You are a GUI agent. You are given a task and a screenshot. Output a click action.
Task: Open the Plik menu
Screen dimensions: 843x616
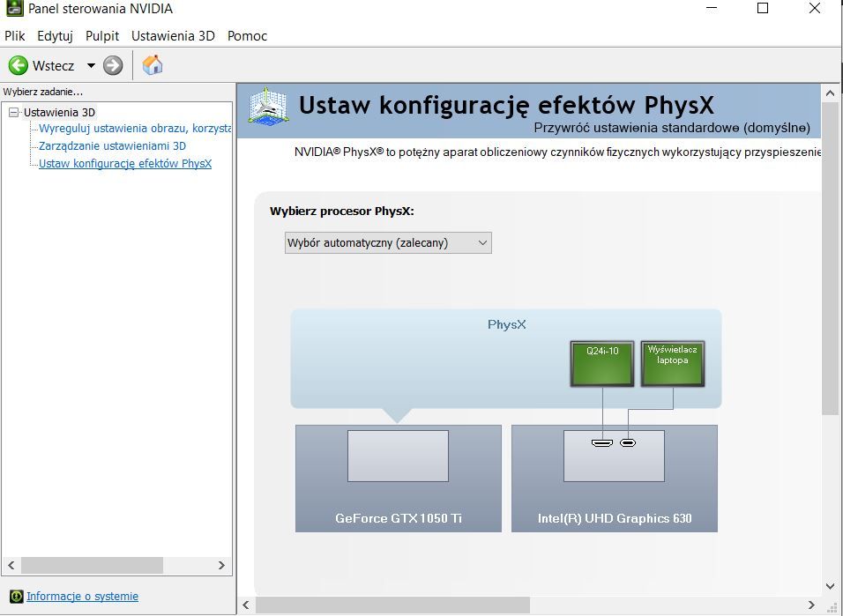point(14,36)
